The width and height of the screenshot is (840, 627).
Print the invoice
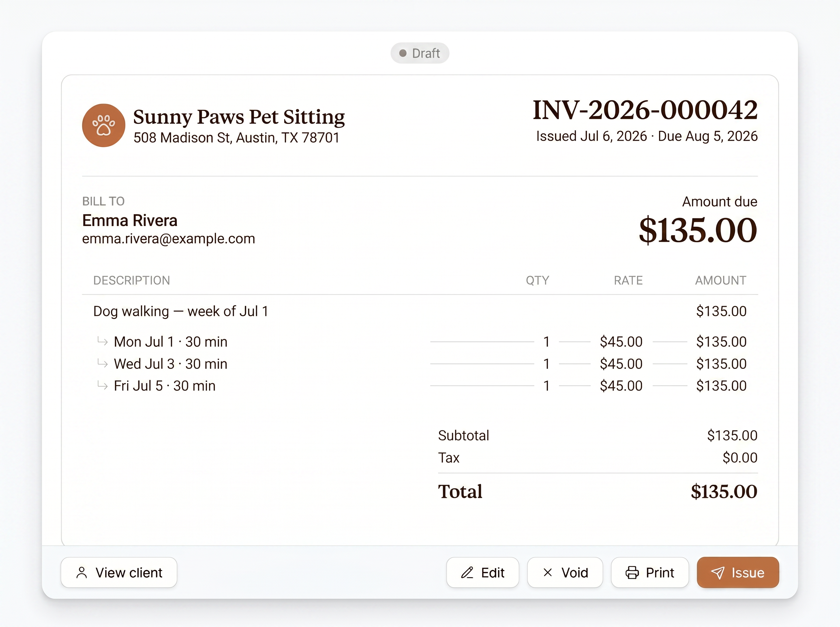(650, 572)
